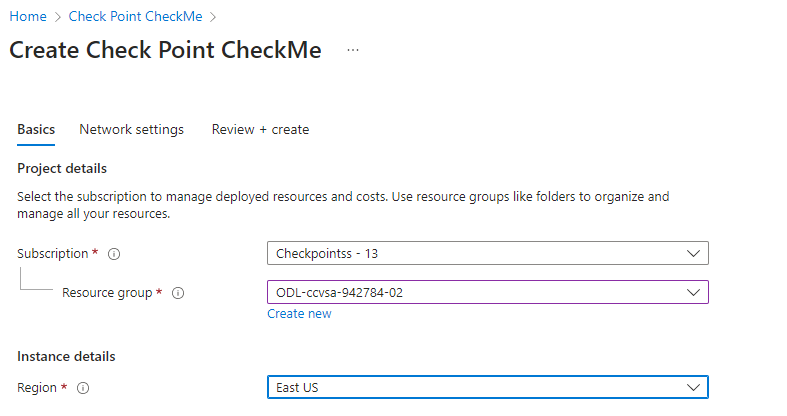Open the Review + create tab
The image size is (787, 416).
[260, 129]
